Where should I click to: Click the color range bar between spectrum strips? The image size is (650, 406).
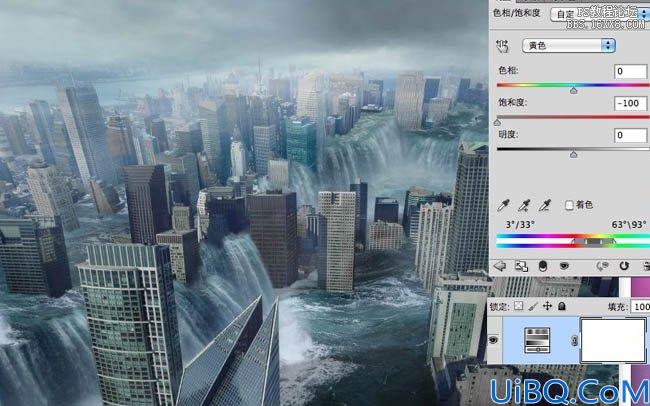click(594, 241)
